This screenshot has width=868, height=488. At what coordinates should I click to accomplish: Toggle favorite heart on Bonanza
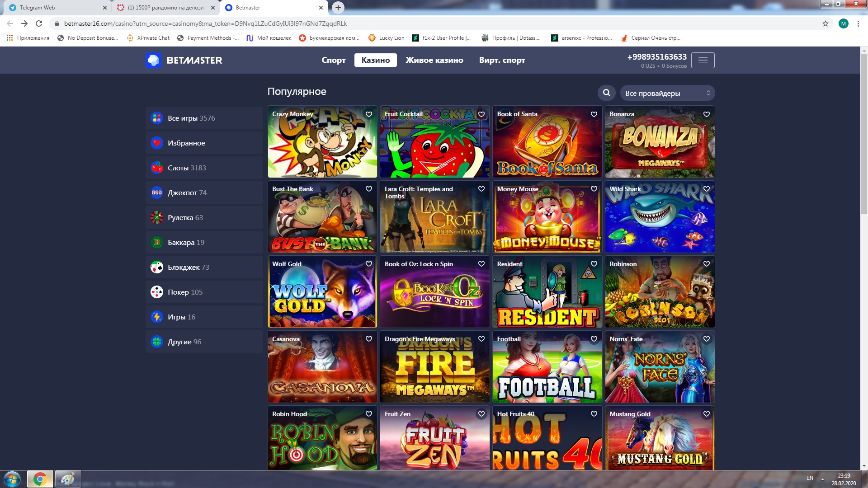[x=706, y=114]
